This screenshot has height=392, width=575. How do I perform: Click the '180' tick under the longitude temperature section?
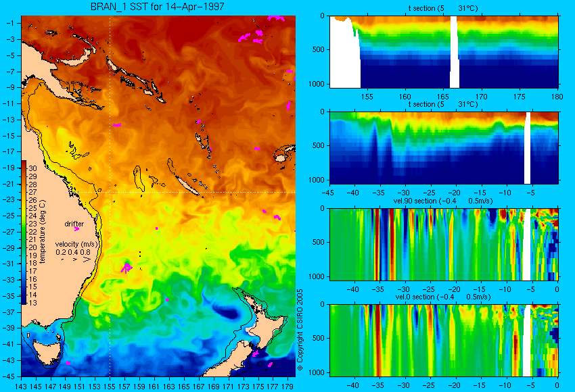point(557,97)
